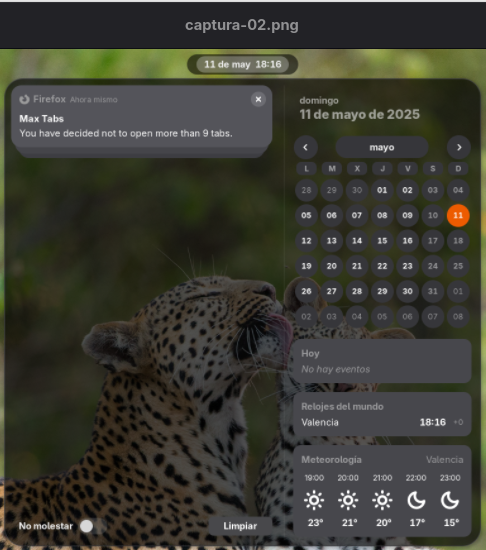
Task: Dismiss the Firefox Max Tabs notification
Action: (x=258, y=99)
